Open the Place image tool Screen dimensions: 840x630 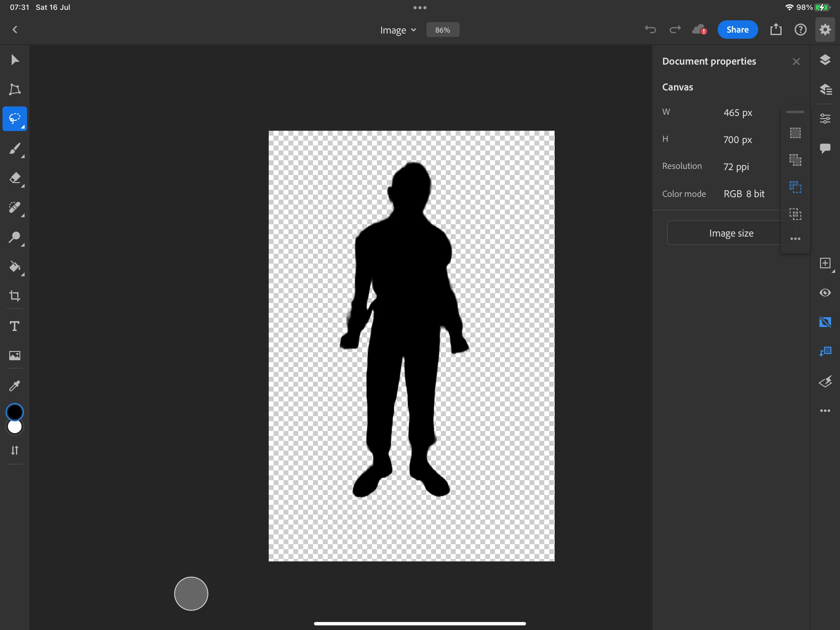pos(15,356)
